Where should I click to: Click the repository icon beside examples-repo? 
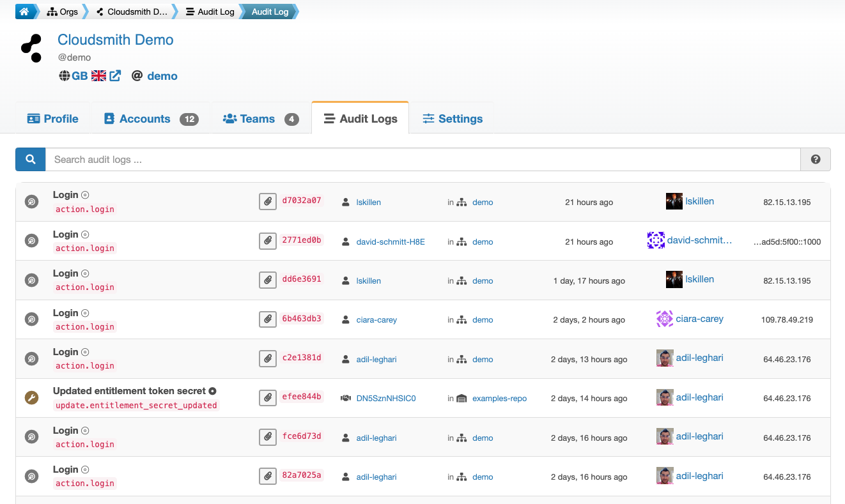point(462,399)
